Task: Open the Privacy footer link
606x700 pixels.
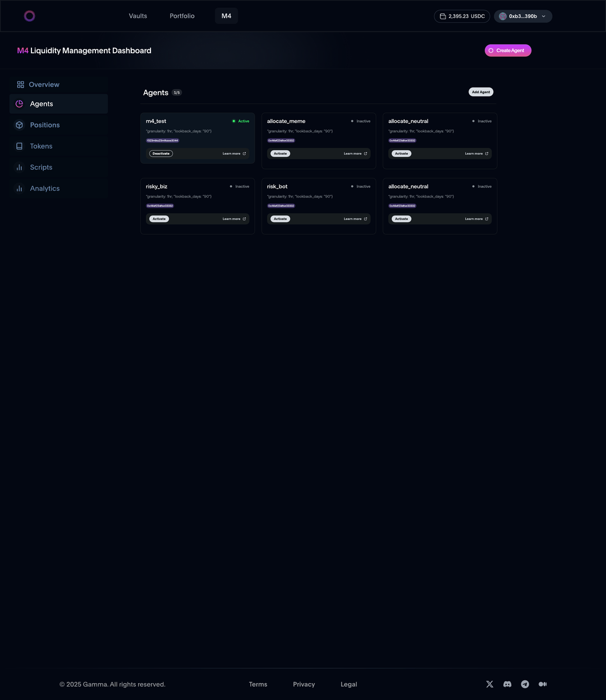Action: 304,684
